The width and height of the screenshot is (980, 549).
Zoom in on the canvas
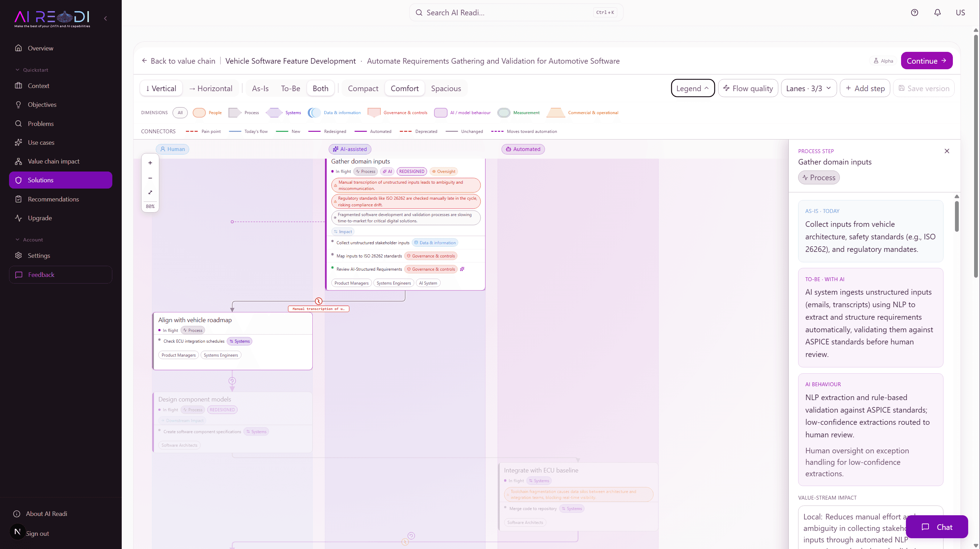click(150, 163)
